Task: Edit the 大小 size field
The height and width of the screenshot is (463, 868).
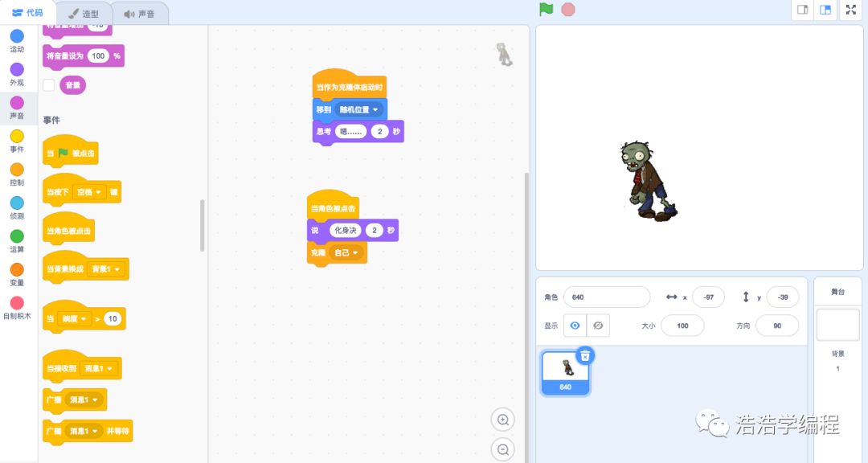Action: 682,326
